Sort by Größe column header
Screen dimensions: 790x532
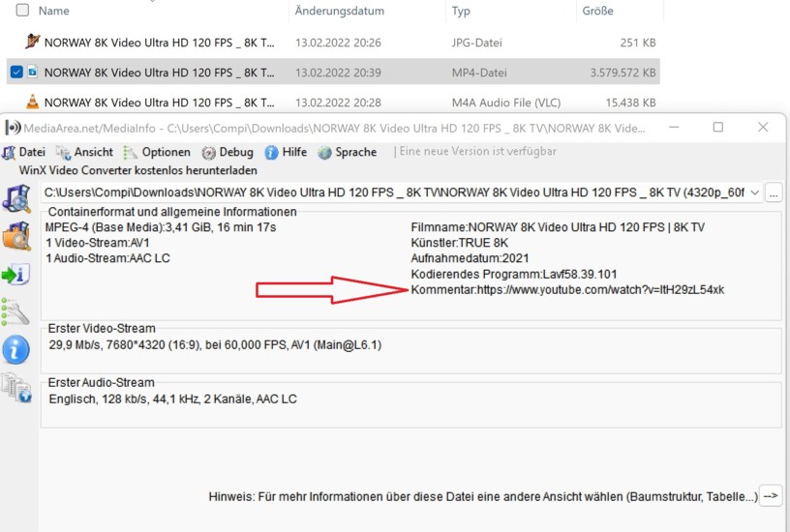597,11
